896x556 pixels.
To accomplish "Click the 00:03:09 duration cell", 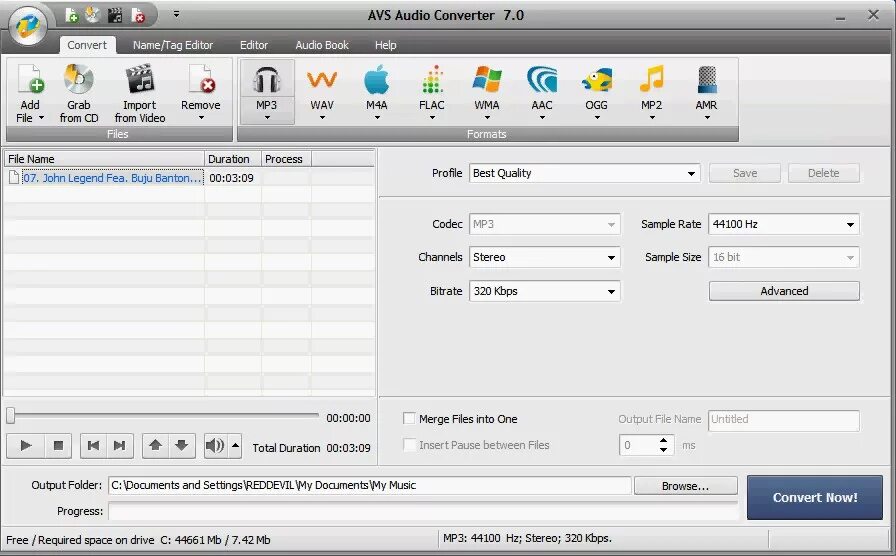I will point(231,178).
